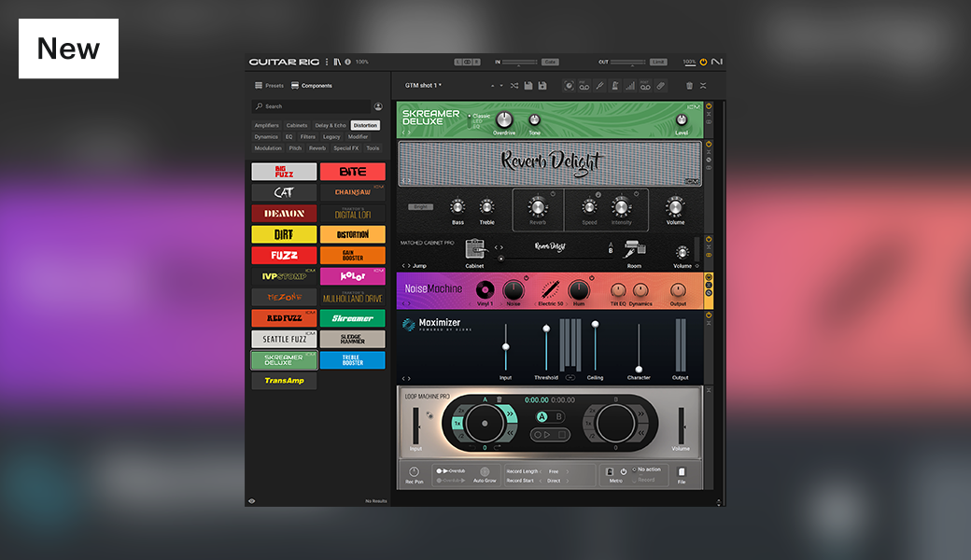Open the post tapedeck tool

645,86
